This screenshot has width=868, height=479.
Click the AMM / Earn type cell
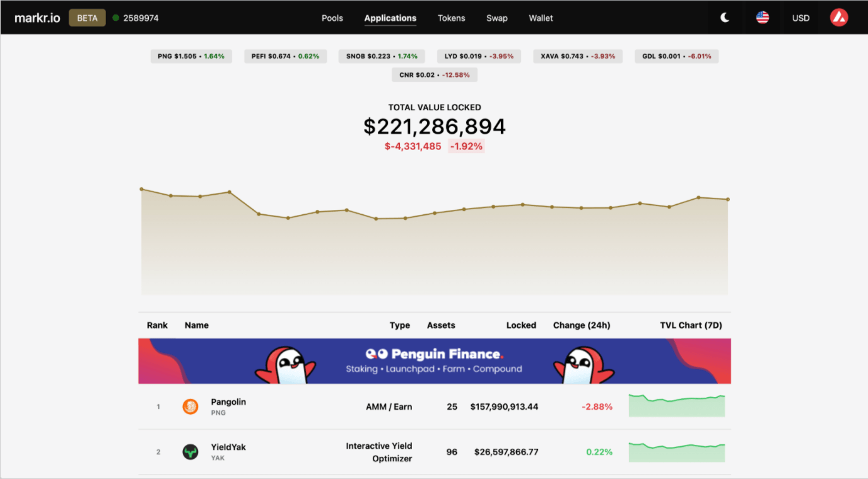click(389, 407)
